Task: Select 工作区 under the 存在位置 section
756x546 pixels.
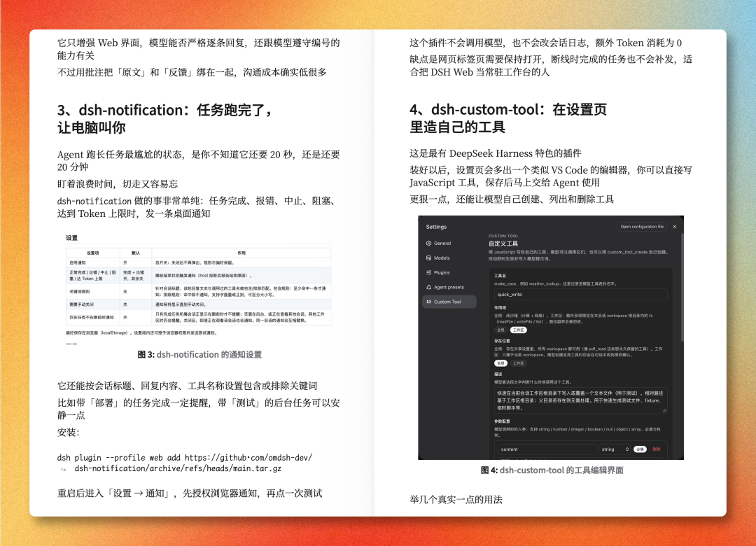Action: coord(518,363)
